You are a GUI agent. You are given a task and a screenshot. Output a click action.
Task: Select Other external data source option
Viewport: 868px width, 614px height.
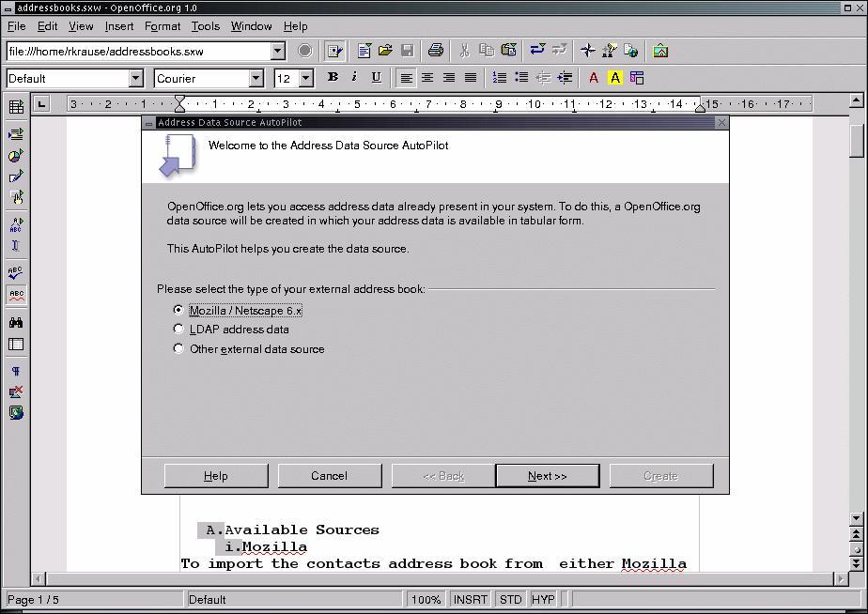[178, 348]
